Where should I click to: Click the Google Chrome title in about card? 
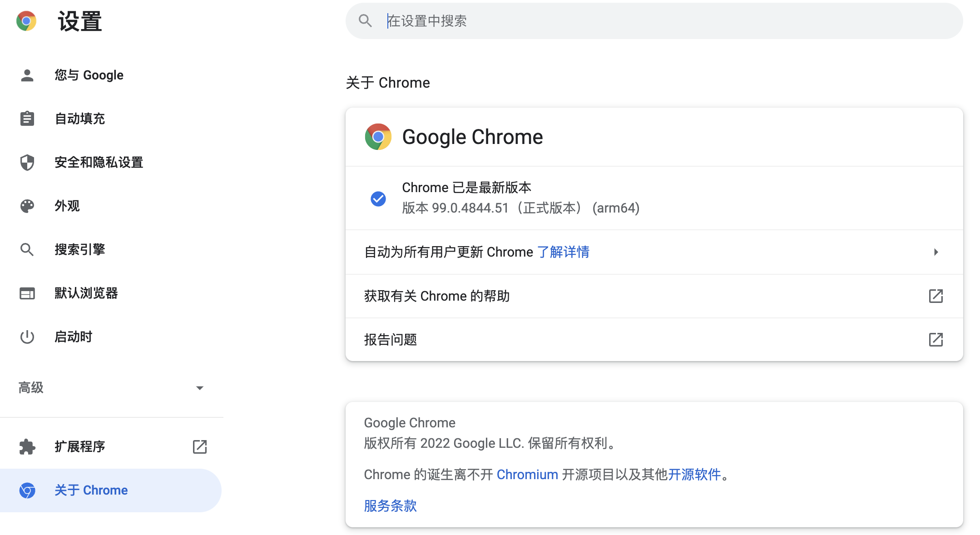pos(472,137)
